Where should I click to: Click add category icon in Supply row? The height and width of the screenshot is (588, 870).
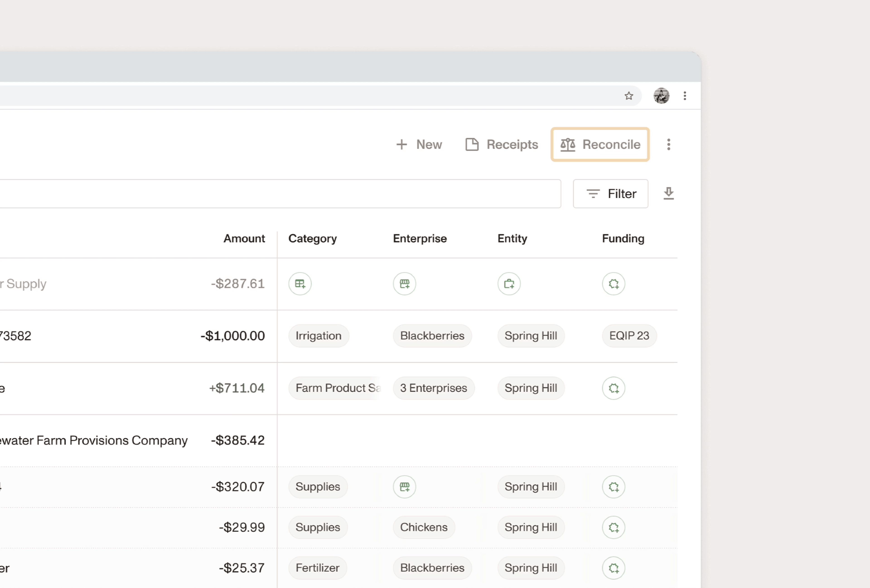(300, 284)
